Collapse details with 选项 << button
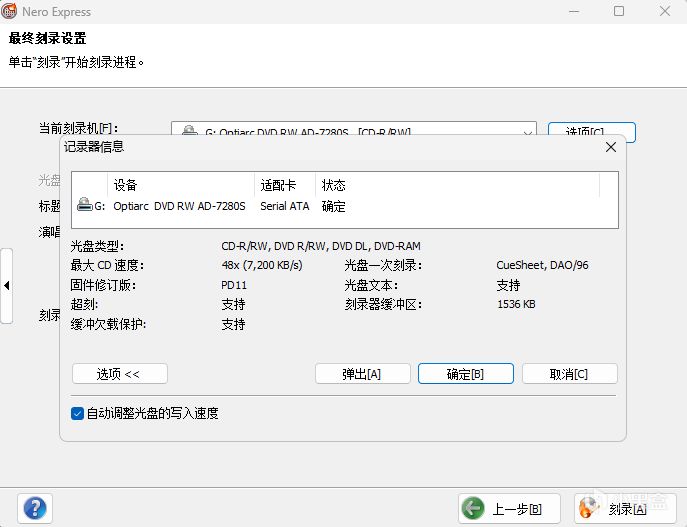 point(120,374)
